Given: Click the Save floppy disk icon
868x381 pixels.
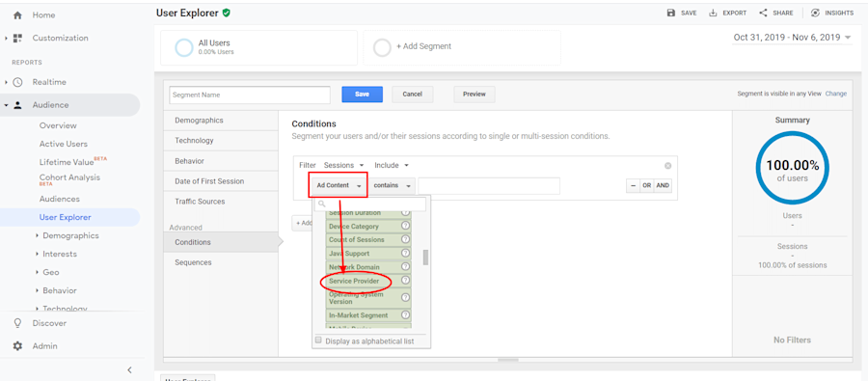Looking at the screenshot, I should tap(671, 13).
